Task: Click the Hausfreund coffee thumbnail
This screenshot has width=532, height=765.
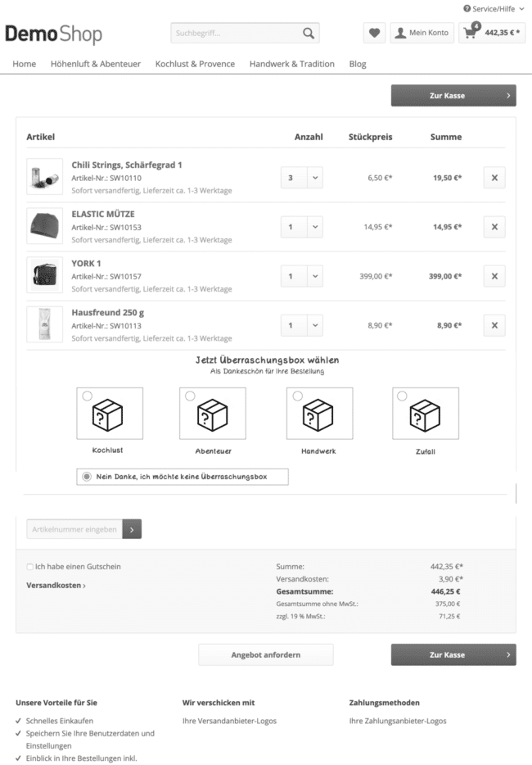Action: (x=44, y=324)
